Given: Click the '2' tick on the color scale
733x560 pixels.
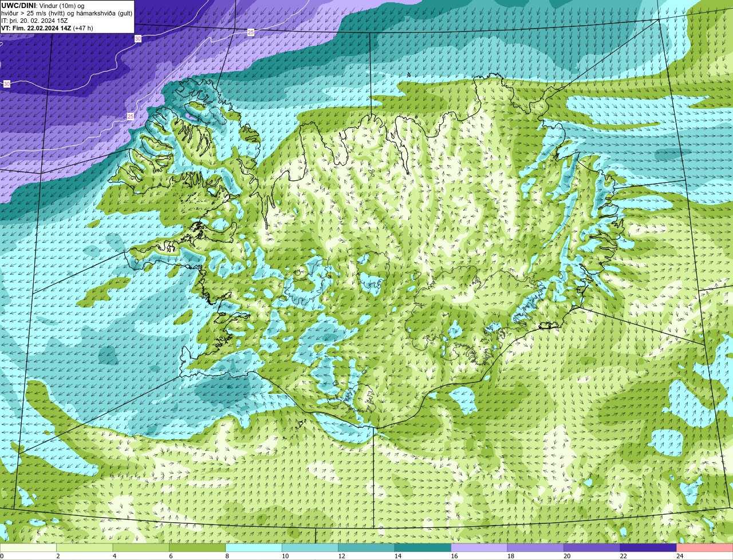Looking at the screenshot, I should 58,556.
